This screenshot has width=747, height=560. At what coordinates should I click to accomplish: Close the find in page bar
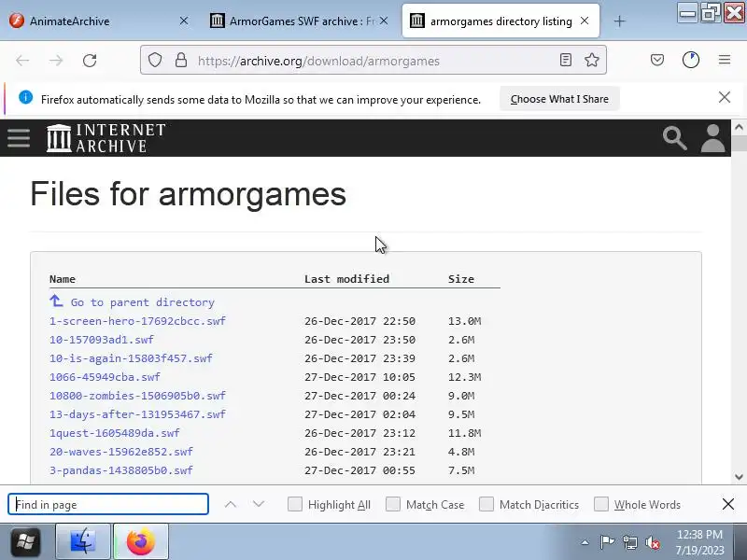pyautogui.click(x=728, y=504)
